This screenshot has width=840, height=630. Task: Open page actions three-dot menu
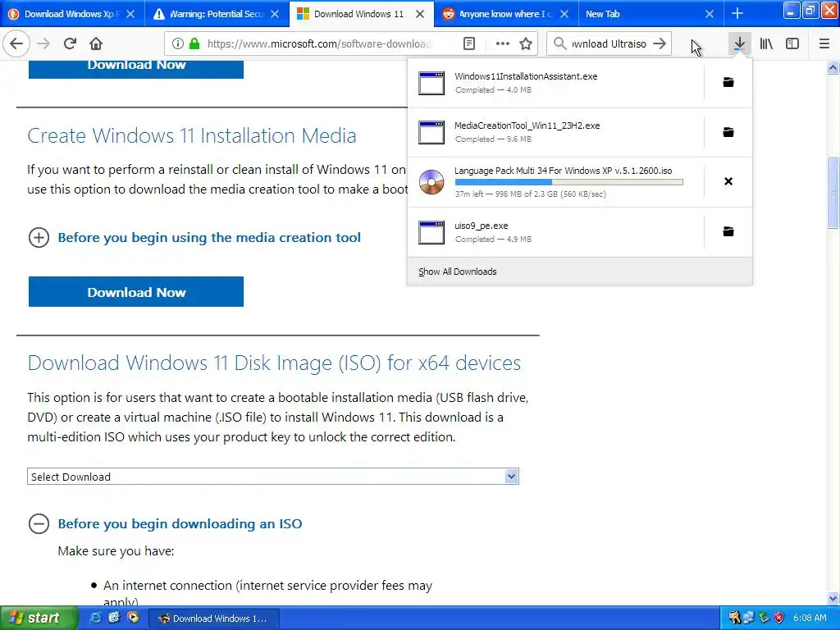pos(503,43)
